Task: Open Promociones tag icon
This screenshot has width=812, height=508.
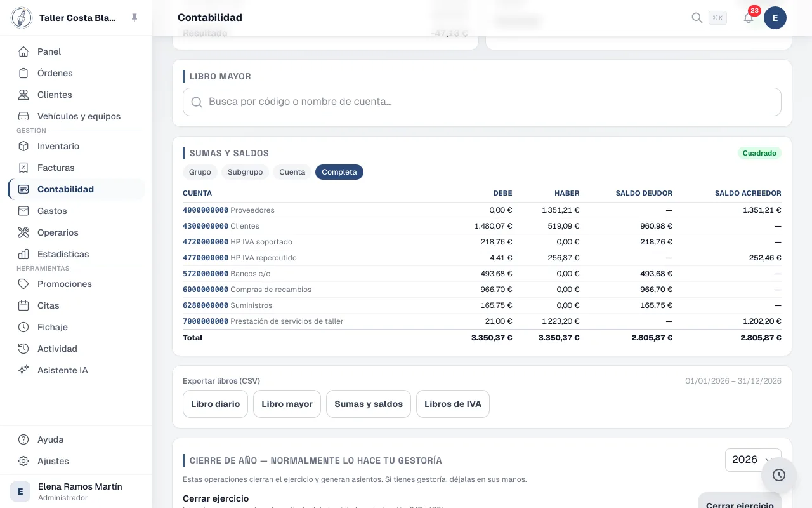Action: click(x=23, y=284)
